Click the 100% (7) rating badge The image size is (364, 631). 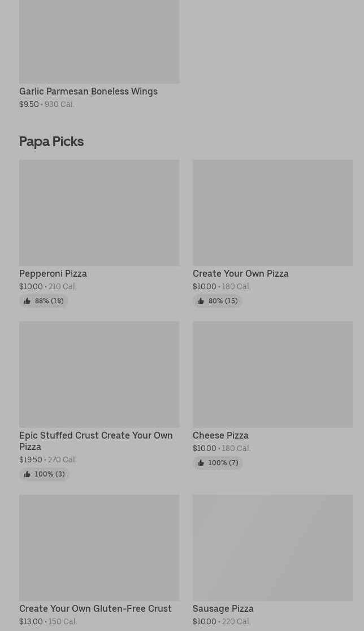(218, 463)
